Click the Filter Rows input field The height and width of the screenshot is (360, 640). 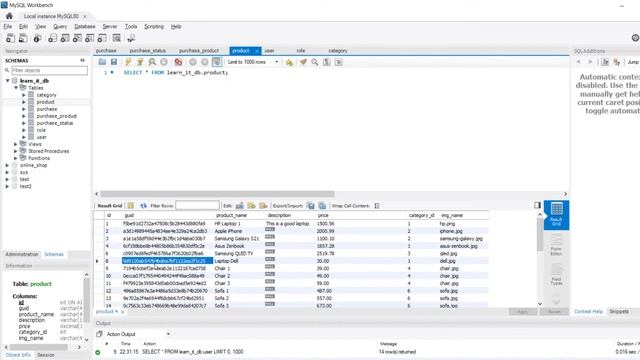pyautogui.click(x=197, y=206)
